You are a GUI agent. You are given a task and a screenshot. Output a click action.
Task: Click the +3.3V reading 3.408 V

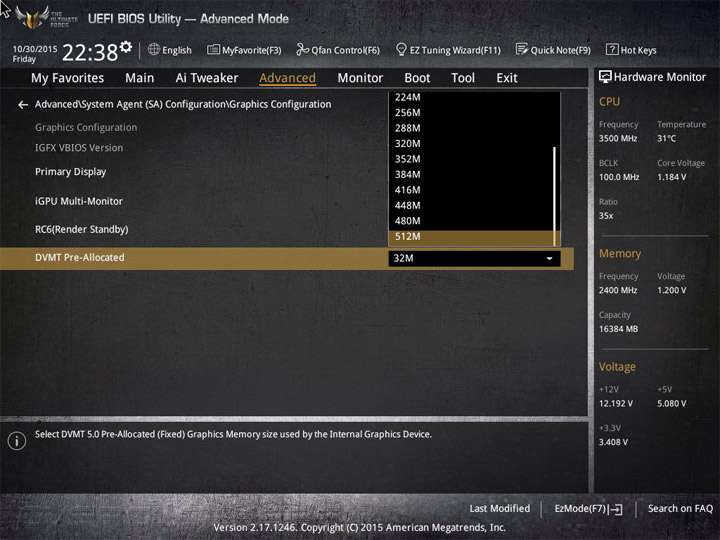pyautogui.click(x=613, y=442)
